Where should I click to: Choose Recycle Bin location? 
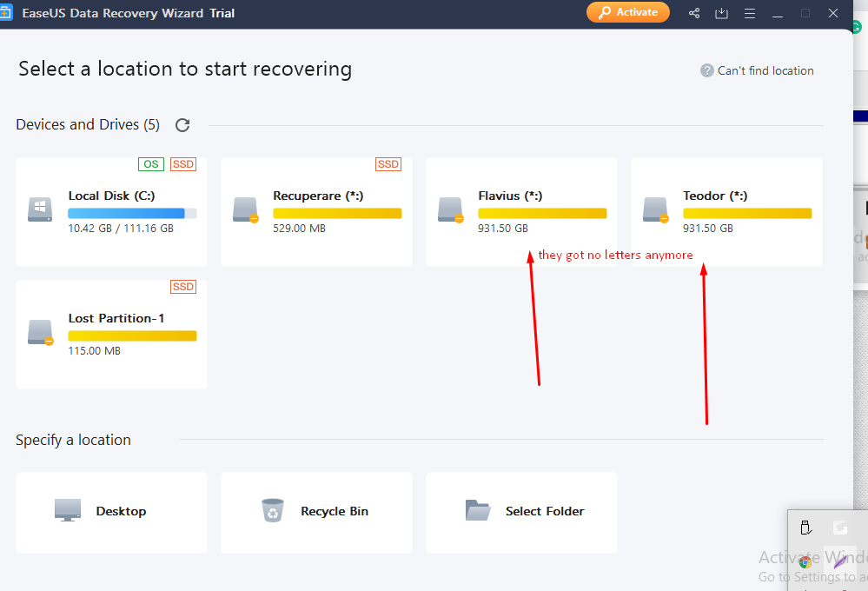click(316, 513)
